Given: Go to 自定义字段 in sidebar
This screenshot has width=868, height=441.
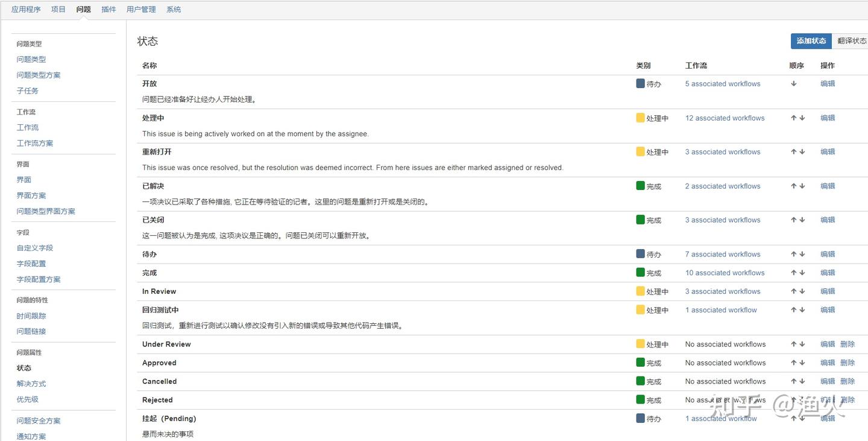Looking at the screenshot, I should tap(35, 248).
